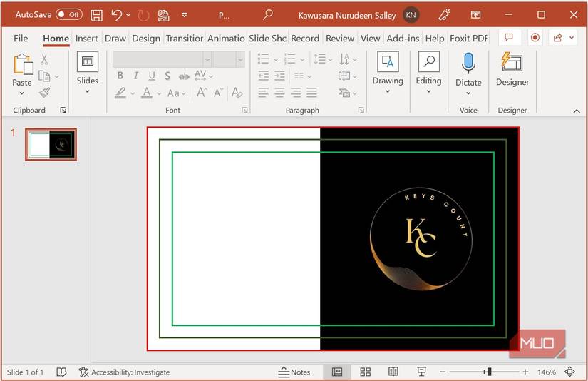Click the Increase List Level icon

[x=279, y=76]
